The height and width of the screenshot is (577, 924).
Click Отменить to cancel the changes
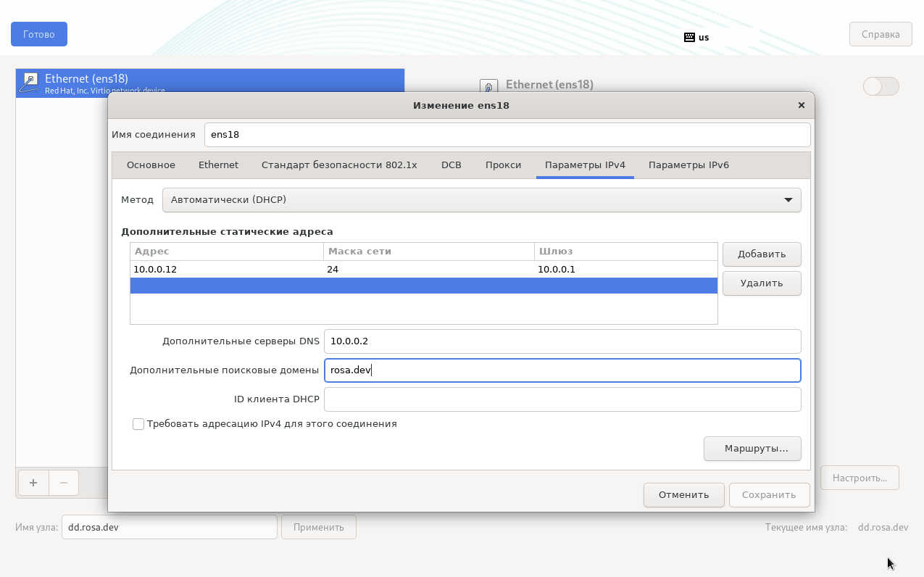click(x=683, y=495)
